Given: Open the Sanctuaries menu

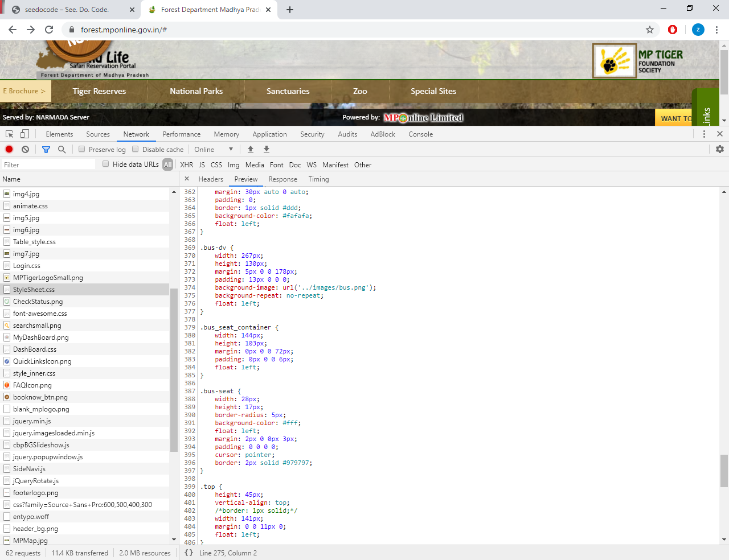Looking at the screenshot, I should tap(288, 91).
